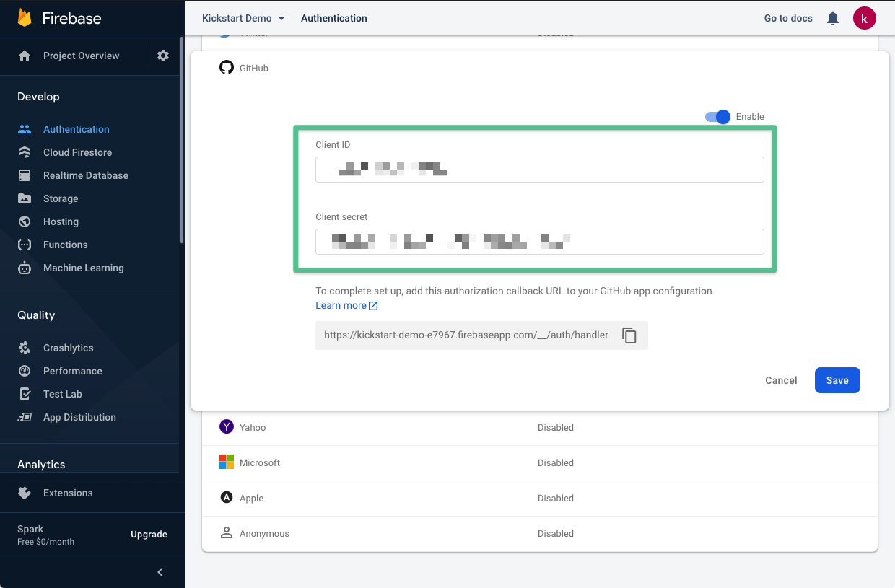This screenshot has height=588, width=895.
Task: Open Test Lab in the sidebar
Action: point(63,394)
